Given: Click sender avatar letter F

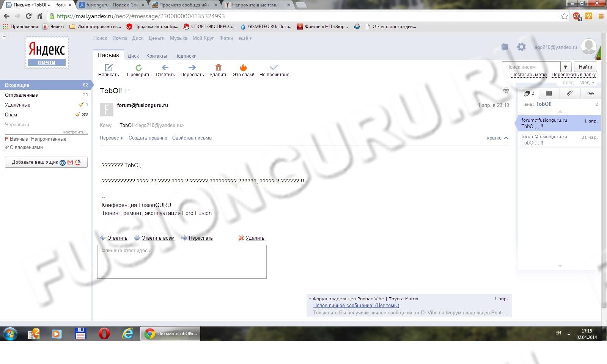Looking at the screenshot, I should coord(107,109).
